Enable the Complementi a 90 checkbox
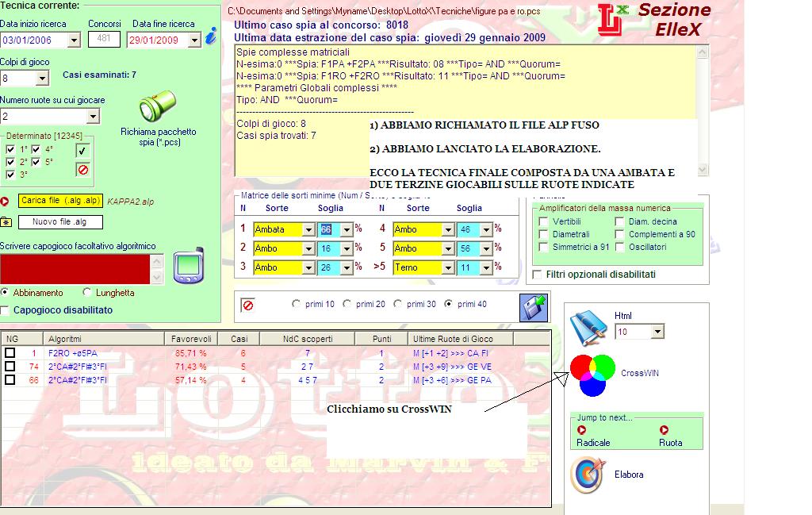Image resolution: width=812 pixels, height=515 pixels. [619, 234]
